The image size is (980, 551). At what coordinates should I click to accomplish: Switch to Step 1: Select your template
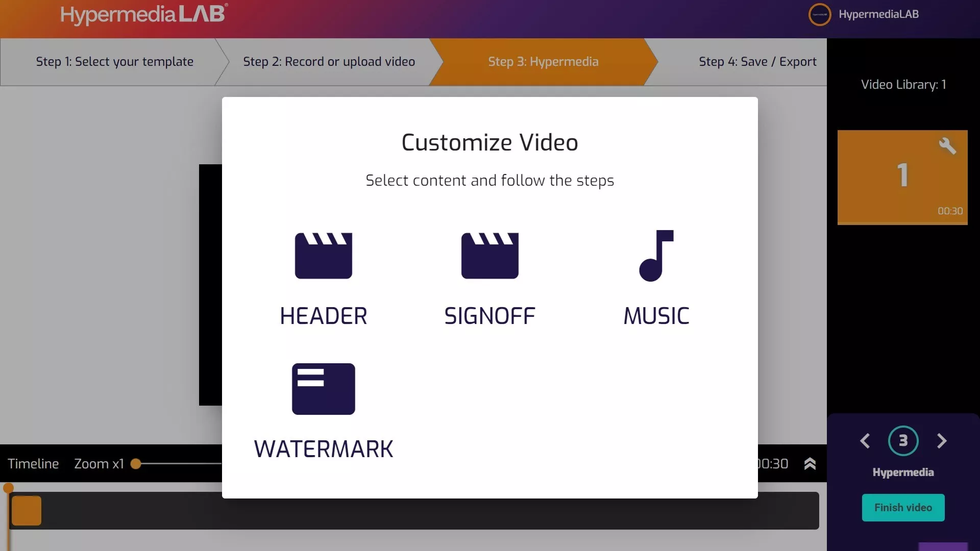point(114,62)
